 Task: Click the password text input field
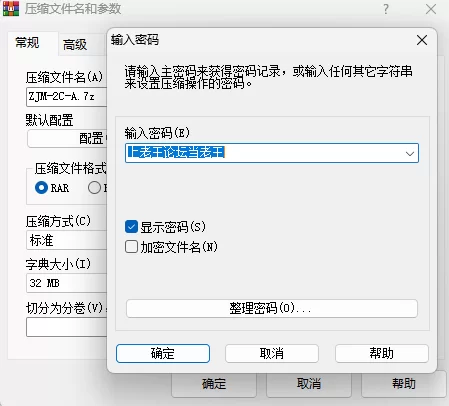263,153
